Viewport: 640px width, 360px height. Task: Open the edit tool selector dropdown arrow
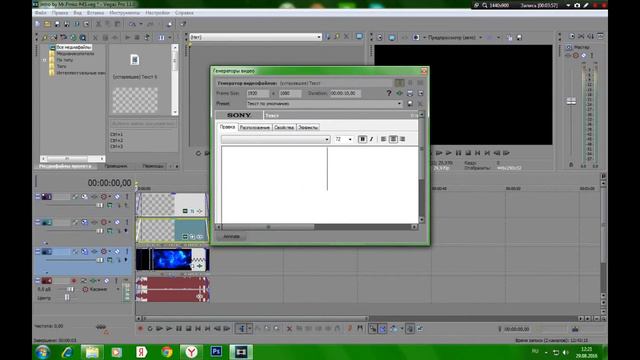(249, 329)
